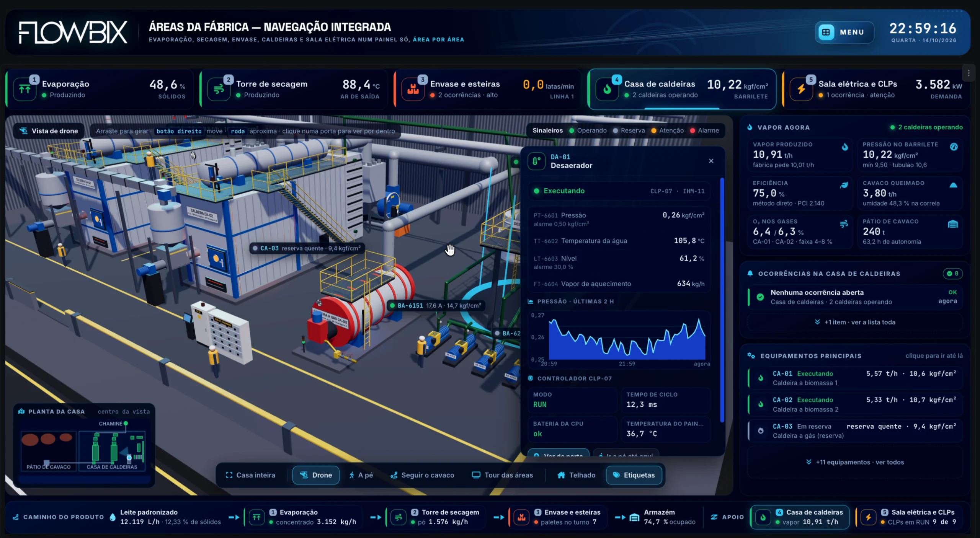The width and height of the screenshot is (980, 538).
Task: Click the DA-01 panel scrollbar
Action: click(722, 300)
